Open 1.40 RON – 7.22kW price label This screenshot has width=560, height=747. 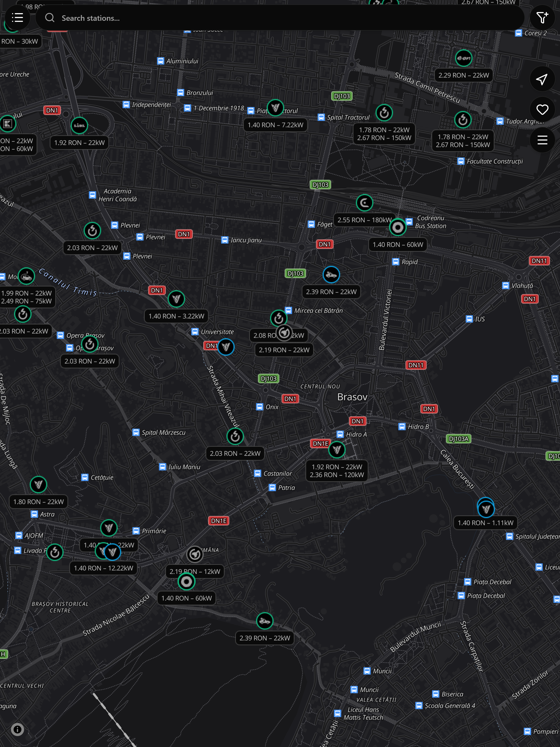(x=275, y=125)
